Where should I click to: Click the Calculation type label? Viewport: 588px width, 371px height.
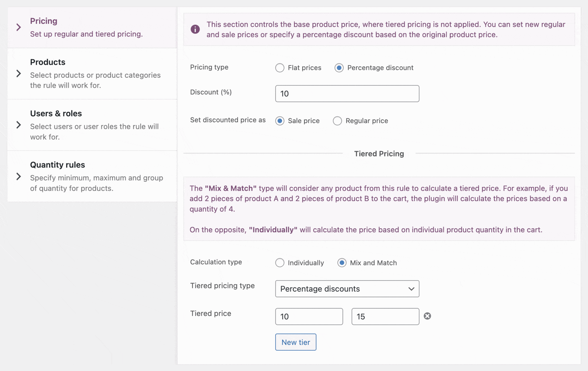216,262
